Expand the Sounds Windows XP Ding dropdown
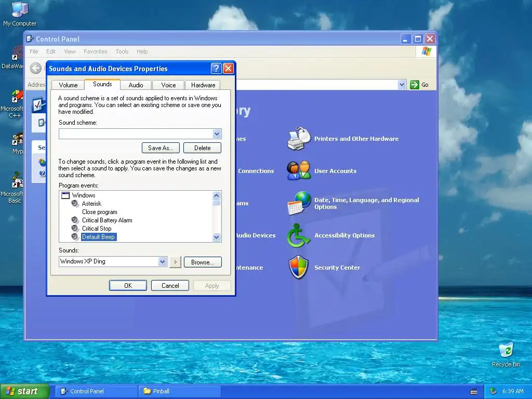Image resolution: width=532 pixels, height=399 pixels. point(162,262)
